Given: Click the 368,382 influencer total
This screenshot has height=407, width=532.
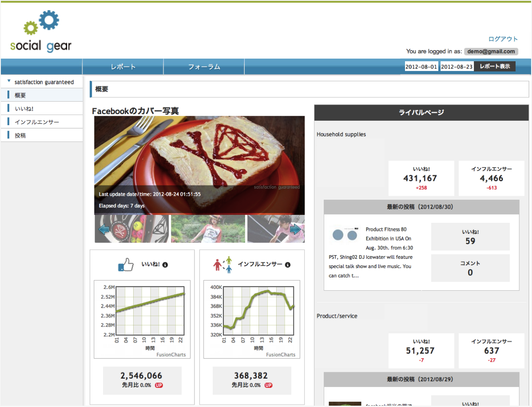Looking at the screenshot, I should click(x=251, y=375).
